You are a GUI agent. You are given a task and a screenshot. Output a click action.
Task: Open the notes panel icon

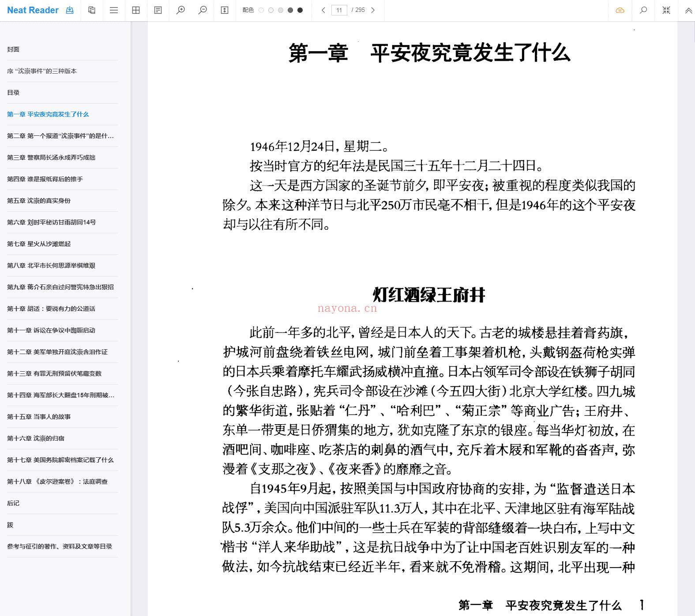pyautogui.click(x=158, y=10)
